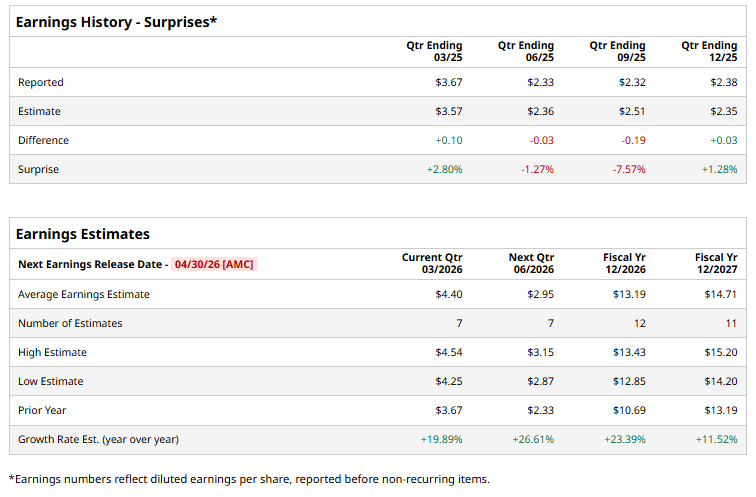This screenshot has width=756, height=497.
Task: Click the diluted earnings footnote text
Action: pyautogui.click(x=249, y=479)
